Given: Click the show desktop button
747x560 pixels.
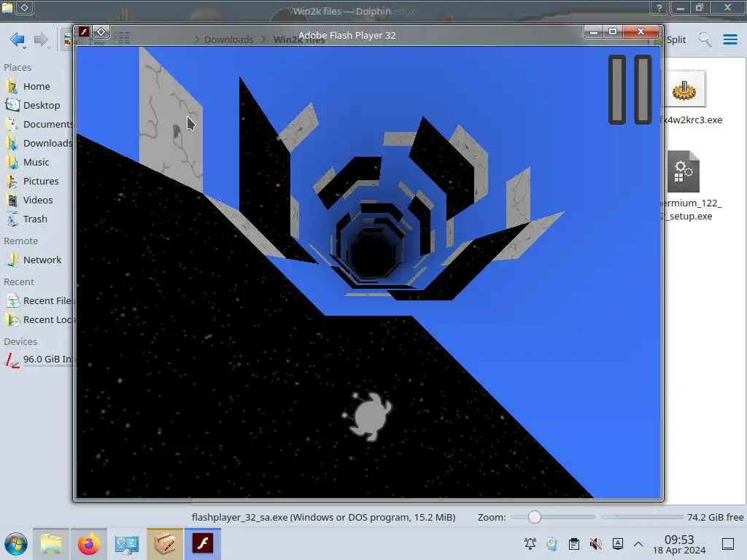Looking at the screenshot, I should [728, 544].
